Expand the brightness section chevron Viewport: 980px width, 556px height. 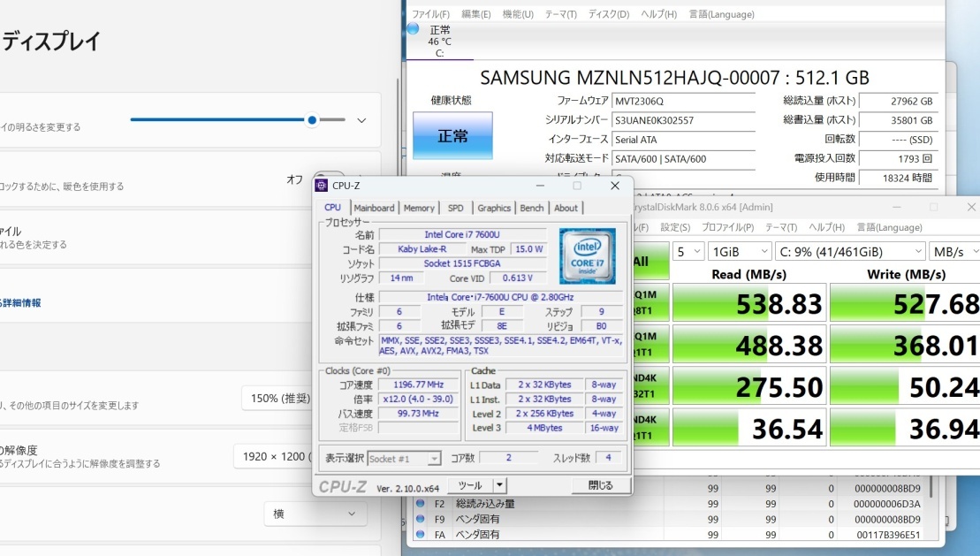click(x=361, y=120)
